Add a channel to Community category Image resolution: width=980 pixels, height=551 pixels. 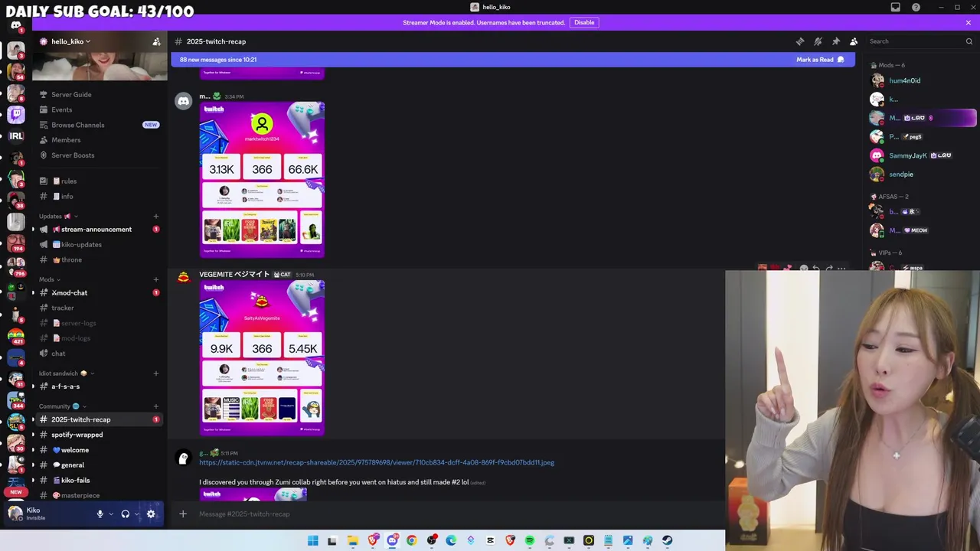(x=156, y=406)
